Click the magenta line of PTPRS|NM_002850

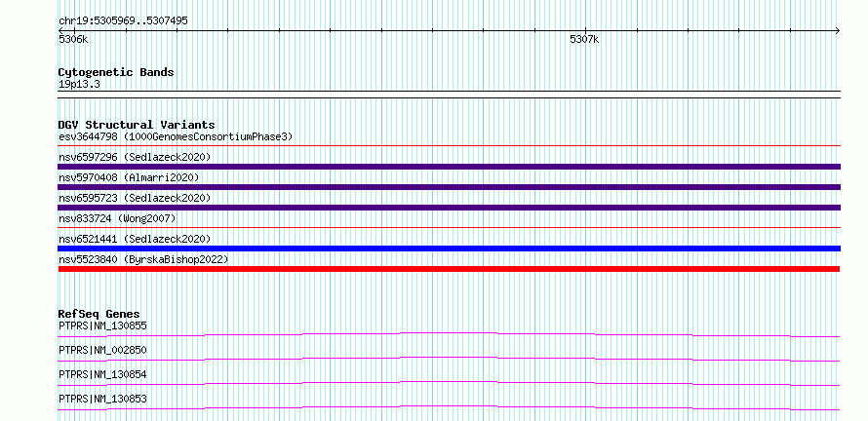(449, 358)
